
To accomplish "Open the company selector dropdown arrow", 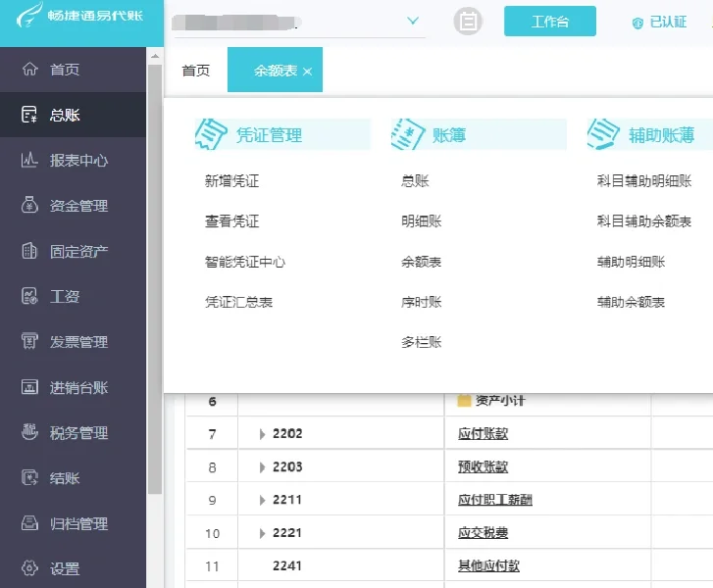I will (413, 21).
